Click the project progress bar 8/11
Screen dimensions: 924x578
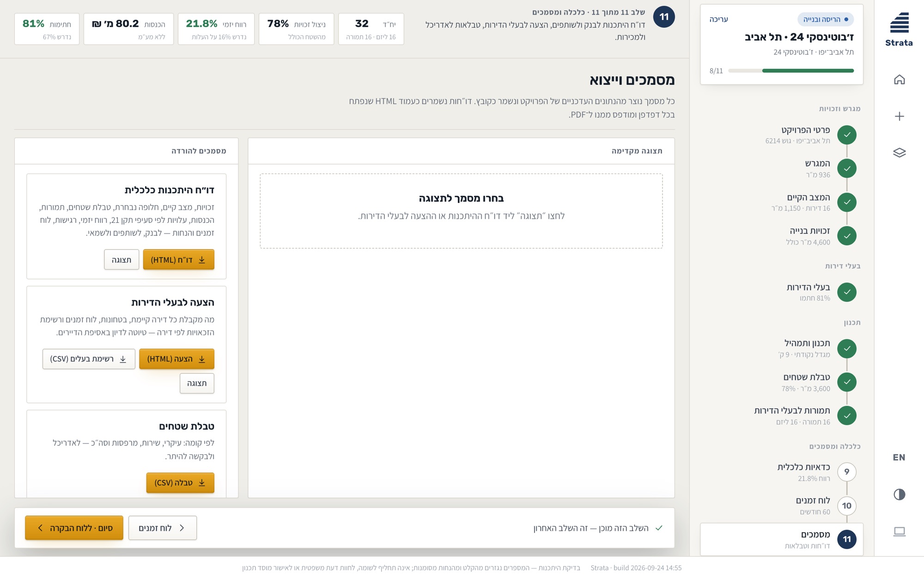(791, 71)
